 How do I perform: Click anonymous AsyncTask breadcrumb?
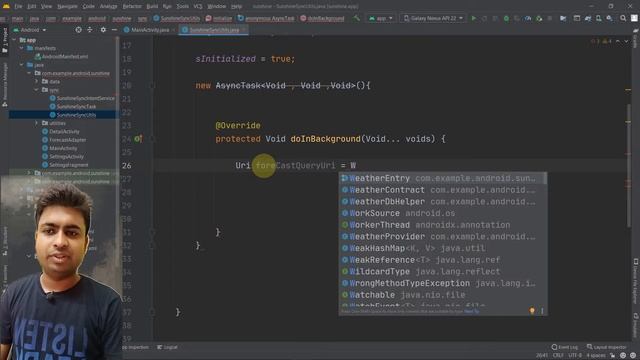click(x=266, y=18)
